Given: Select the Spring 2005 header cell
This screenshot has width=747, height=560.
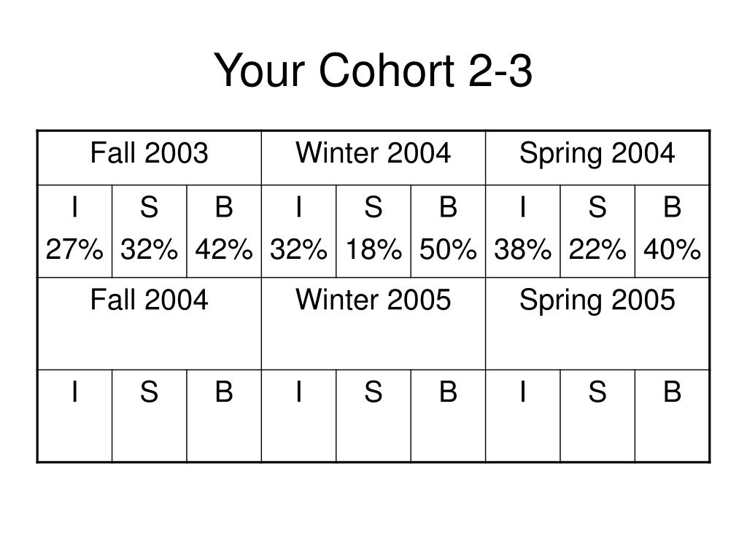Looking at the screenshot, I should click(597, 323).
